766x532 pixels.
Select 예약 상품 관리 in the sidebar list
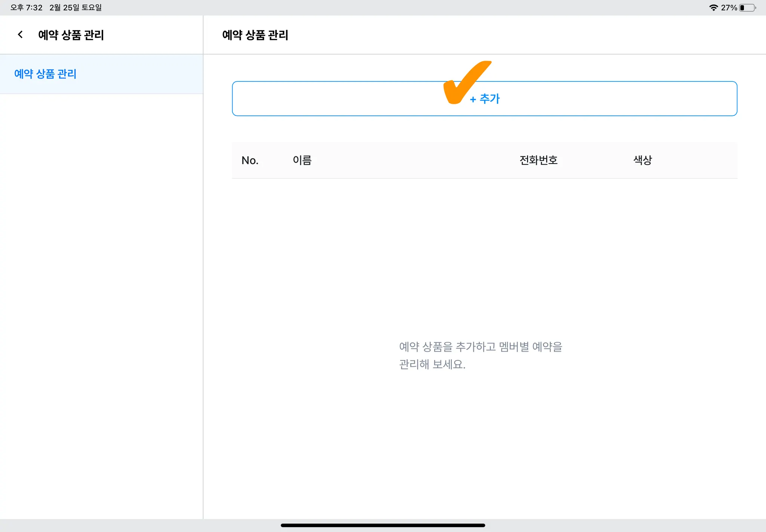[45, 74]
